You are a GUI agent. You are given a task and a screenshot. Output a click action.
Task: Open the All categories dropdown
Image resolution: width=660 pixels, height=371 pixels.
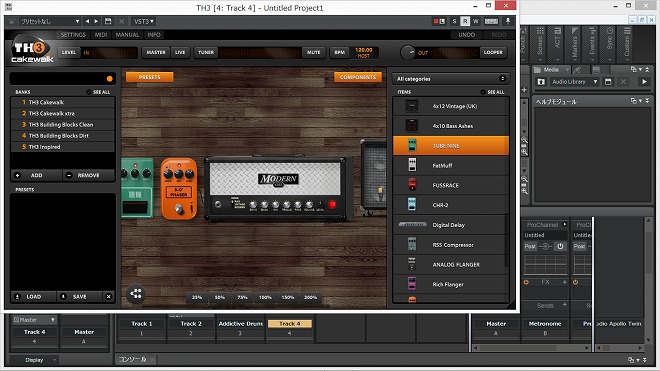click(450, 79)
